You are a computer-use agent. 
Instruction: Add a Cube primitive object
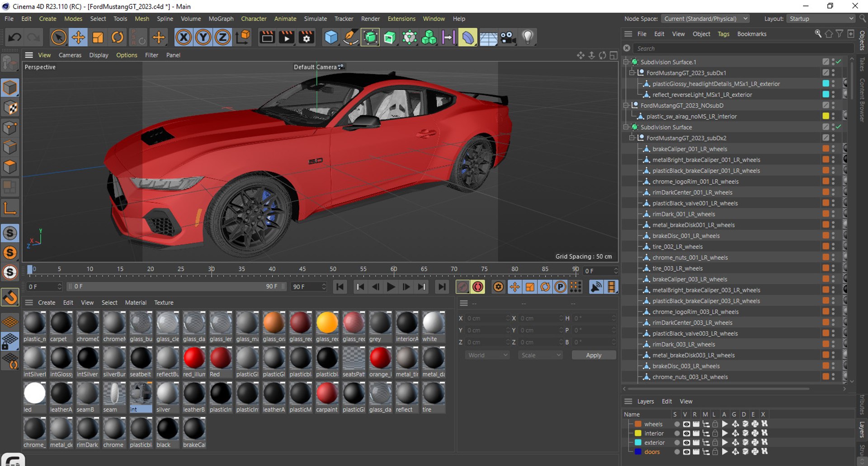point(331,37)
